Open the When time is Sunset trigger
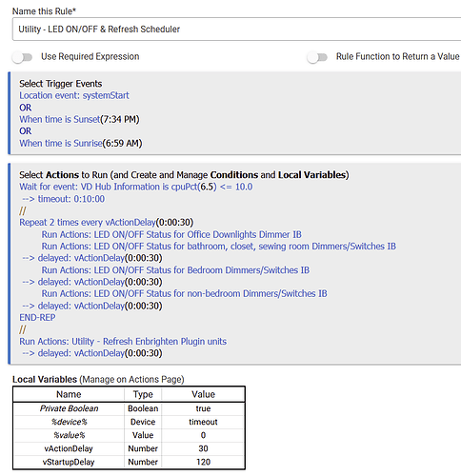The image size is (461, 476). (79, 119)
